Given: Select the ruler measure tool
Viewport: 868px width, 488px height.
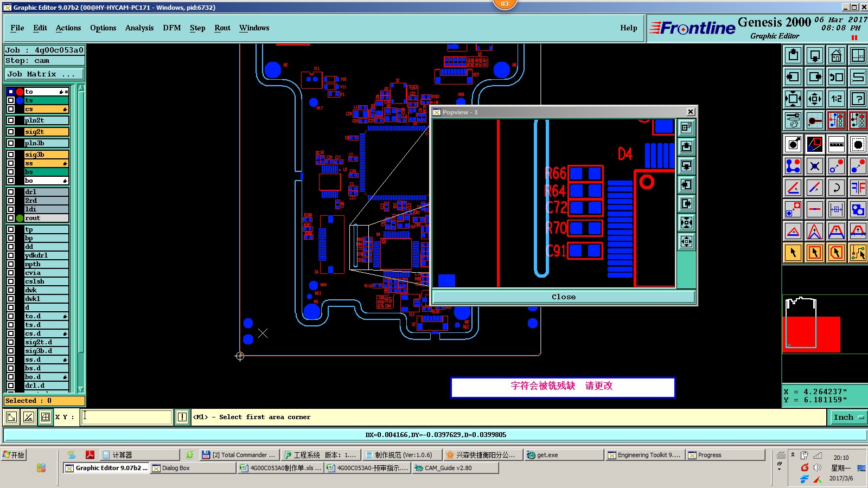Looking at the screenshot, I should click(837, 144).
